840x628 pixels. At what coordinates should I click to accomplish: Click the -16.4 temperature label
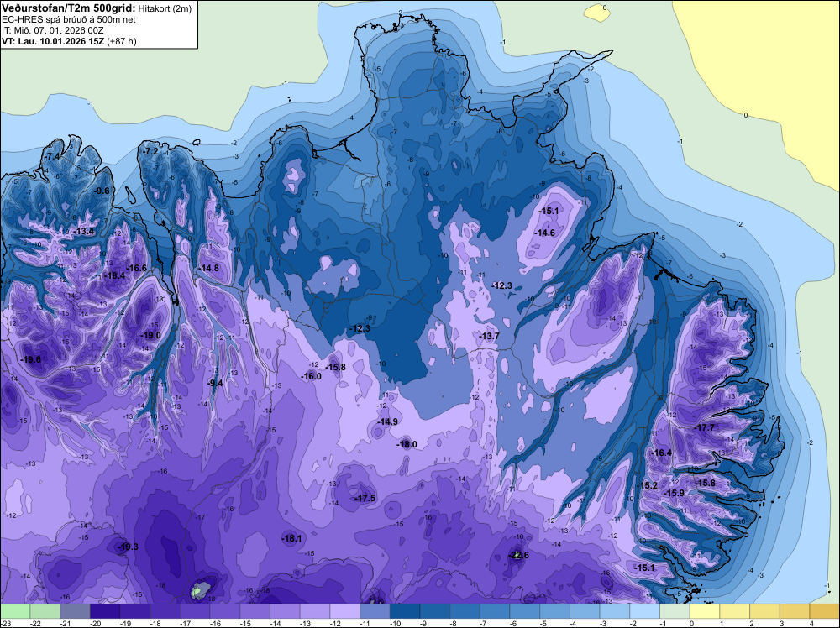[662, 453]
